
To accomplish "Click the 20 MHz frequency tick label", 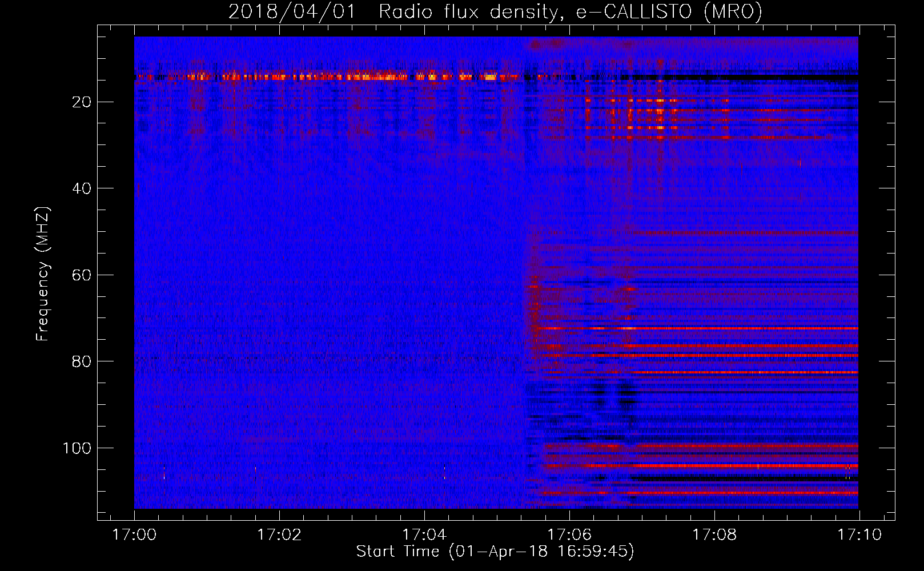I will point(82,102).
